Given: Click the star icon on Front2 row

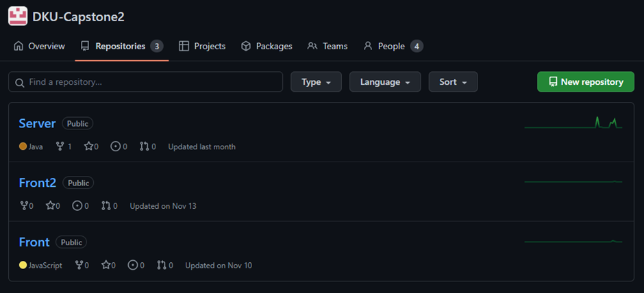Looking at the screenshot, I should [50, 205].
